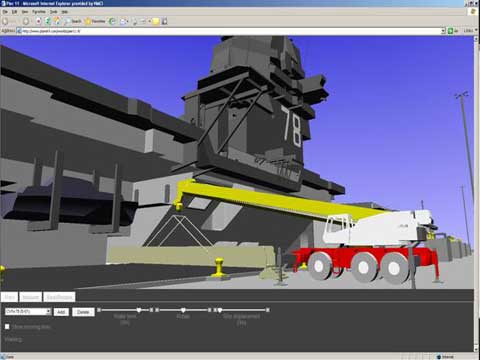Click the ship displacement slider handle
The width and height of the screenshot is (480, 360).
(x=220, y=310)
